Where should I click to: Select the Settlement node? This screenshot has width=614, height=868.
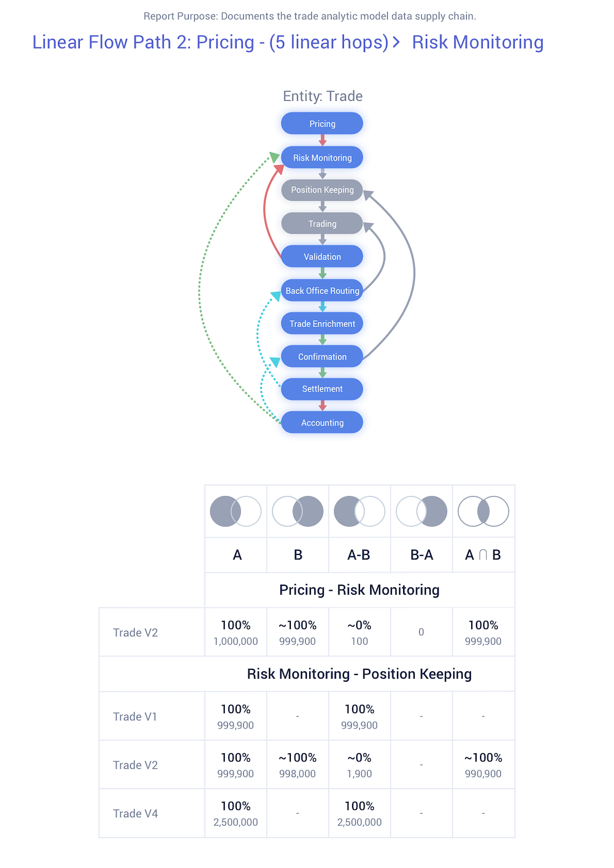(322, 389)
